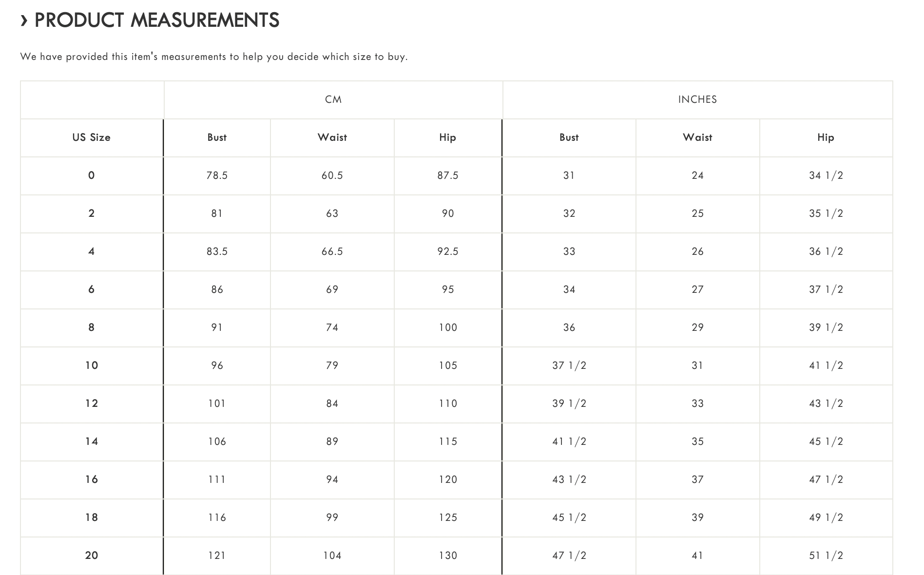Collapse the Product Measurements chevron arrow
This screenshot has height=575, width=924.
[24, 21]
